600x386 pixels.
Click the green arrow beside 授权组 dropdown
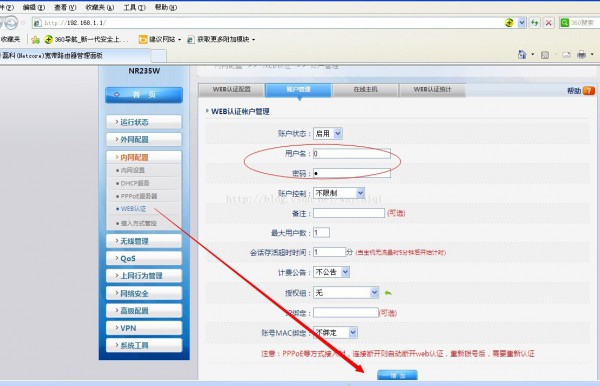click(x=388, y=293)
